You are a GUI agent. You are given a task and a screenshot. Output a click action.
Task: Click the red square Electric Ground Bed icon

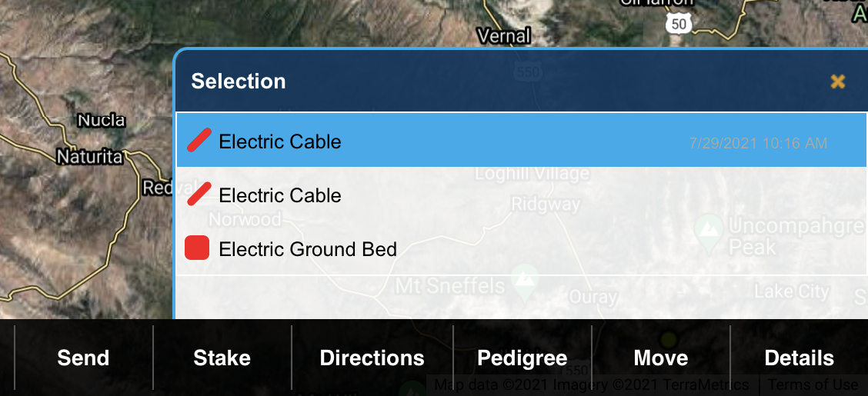point(198,248)
